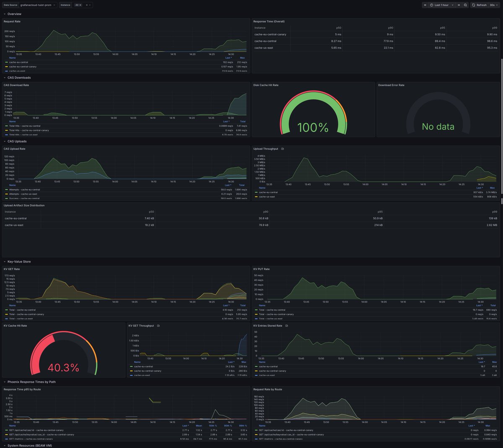Shift time range back with the double-left-arrow icon

coord(425,5)
